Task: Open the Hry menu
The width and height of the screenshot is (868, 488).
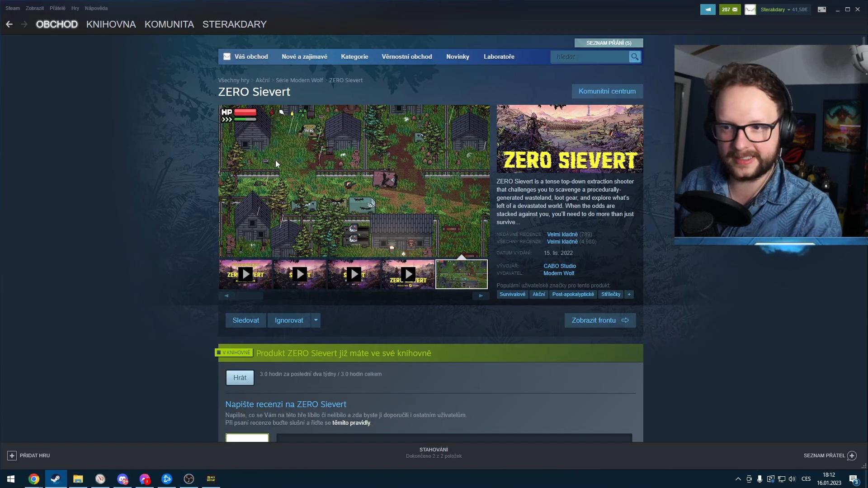Action: tap(75, 8)
